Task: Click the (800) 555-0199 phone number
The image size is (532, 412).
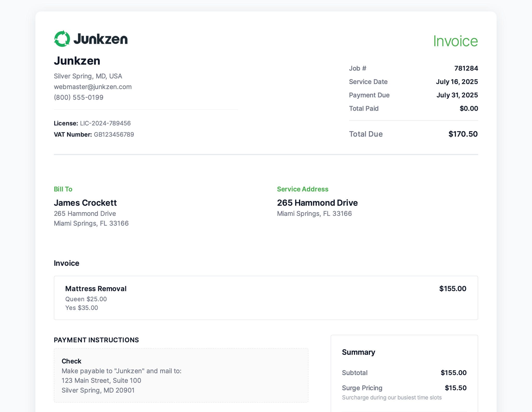Action: pyautogui.click(x=78, y=97)
